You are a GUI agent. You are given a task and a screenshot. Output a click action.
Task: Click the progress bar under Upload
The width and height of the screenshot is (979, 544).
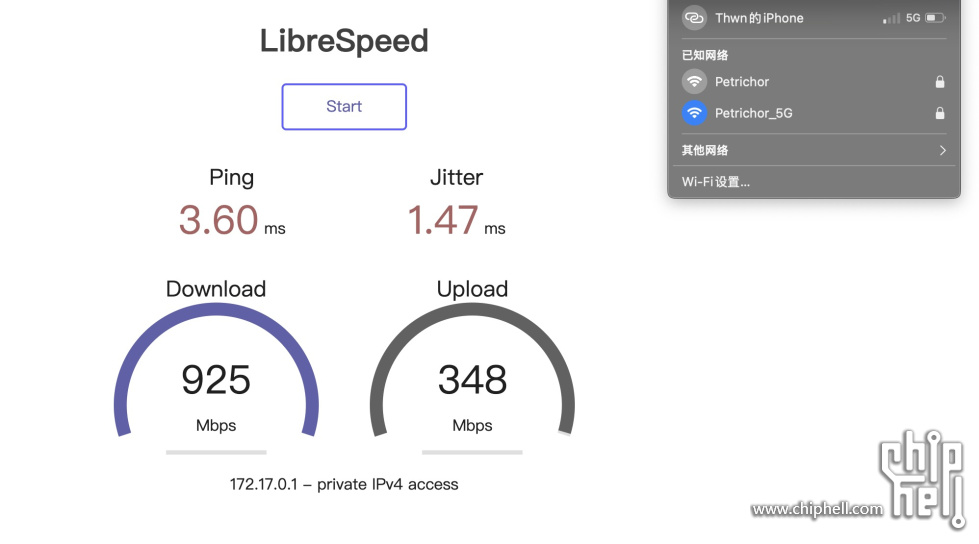(472, 452)
